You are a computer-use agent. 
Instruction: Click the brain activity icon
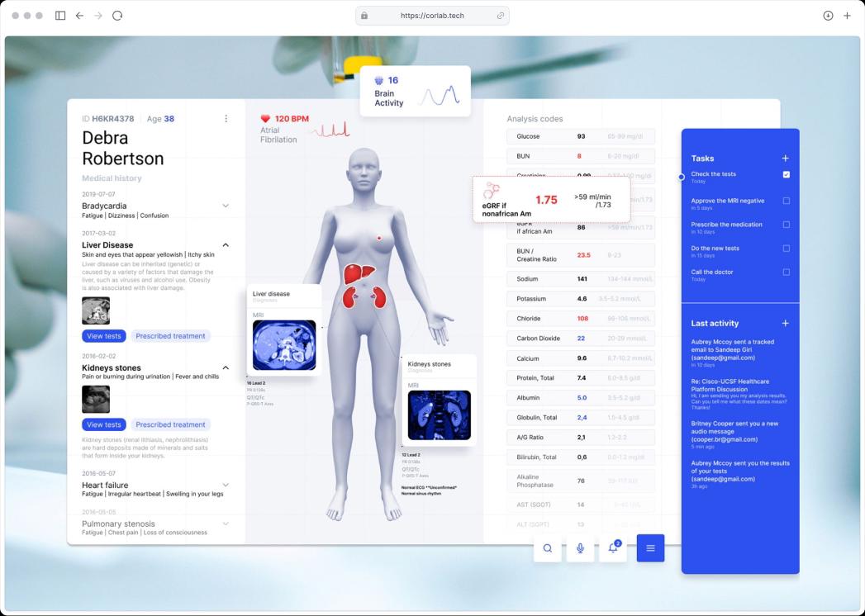coord(379,81)
